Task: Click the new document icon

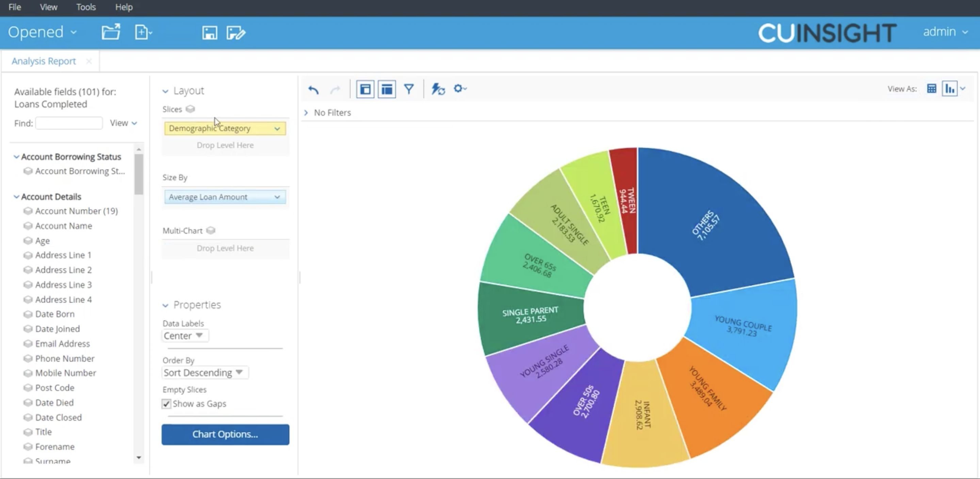Action: [x=142, y=32]
